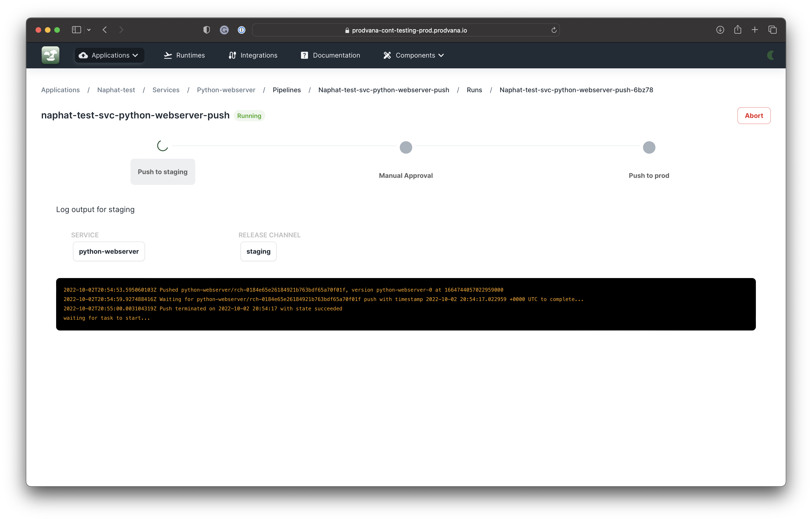Click the Share icon in Safari toolbar
812x521 pixels.
click(738, 30)
